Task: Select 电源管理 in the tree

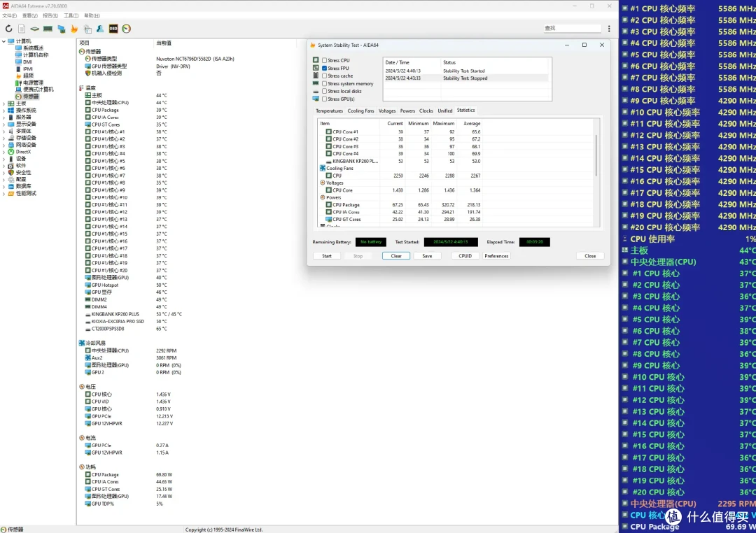Action: [33, 83]
